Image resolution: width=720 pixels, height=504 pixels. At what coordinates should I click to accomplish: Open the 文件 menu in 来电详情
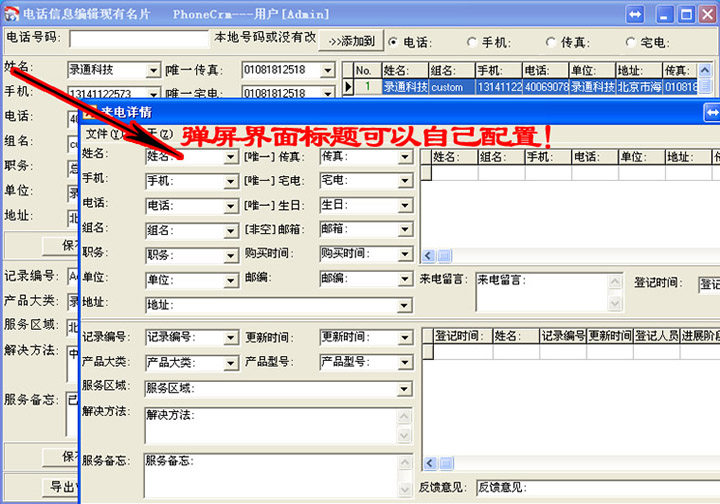(x=104, y=134)
